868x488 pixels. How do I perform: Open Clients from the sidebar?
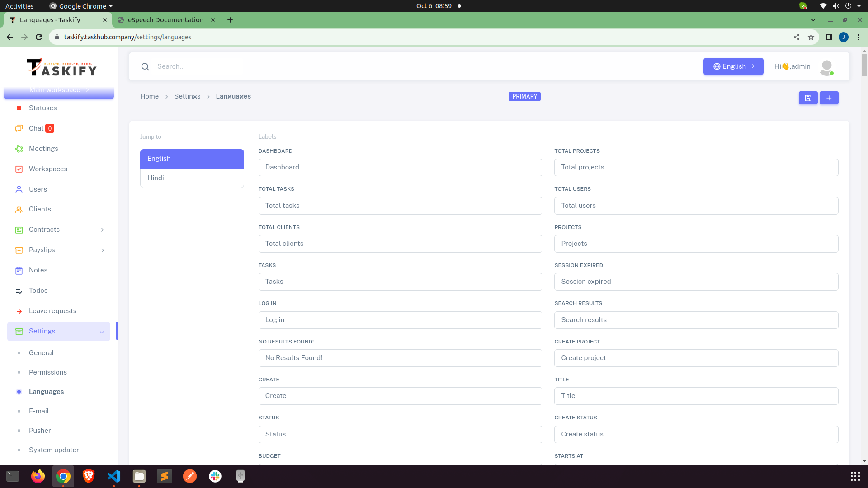40,209
